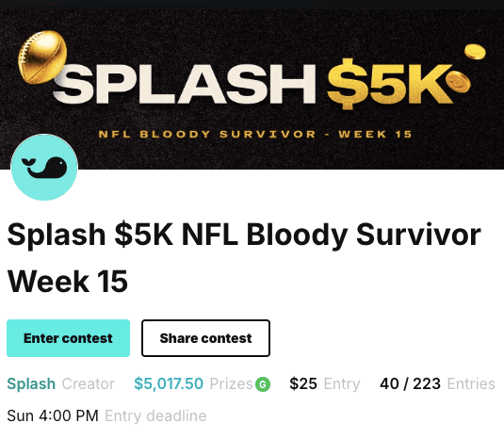Click the Entries label text
This screenshot has height=439, width=504.
click(471, 383)
